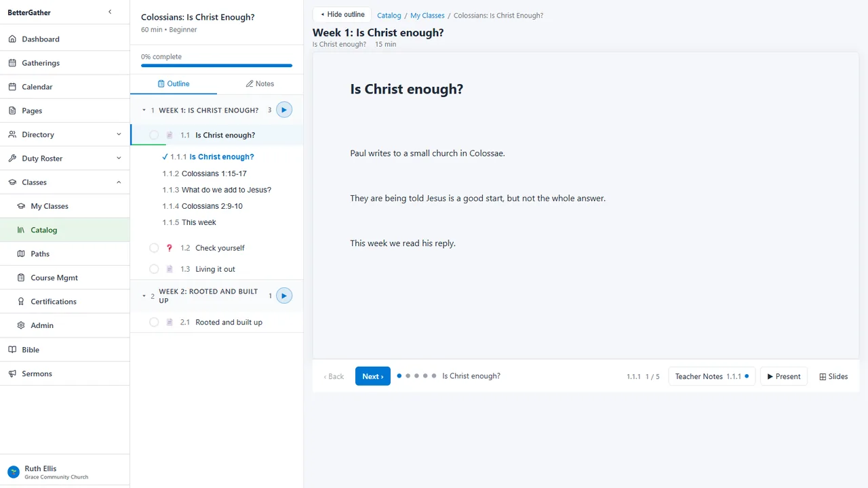Collapse the Classes menu chevron
The height and width of the screenshot is (488, 868).
click(119, 182)
